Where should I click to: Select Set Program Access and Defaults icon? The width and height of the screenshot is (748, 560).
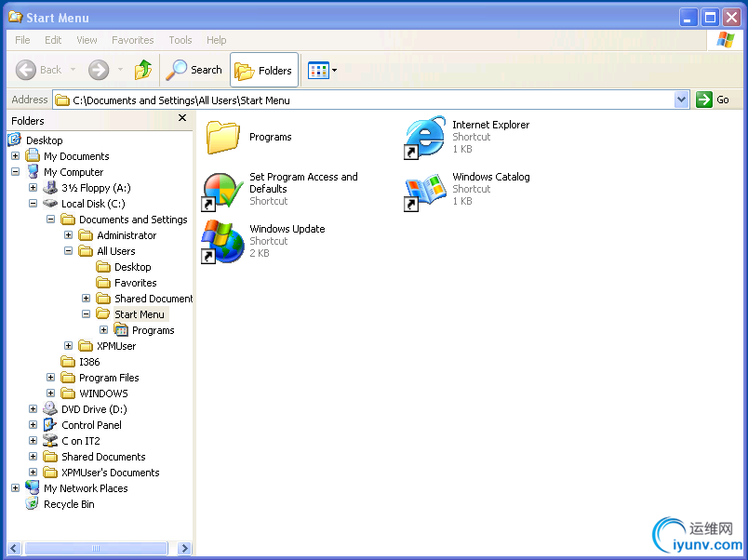pyautogui.click(x=221, y=191)
